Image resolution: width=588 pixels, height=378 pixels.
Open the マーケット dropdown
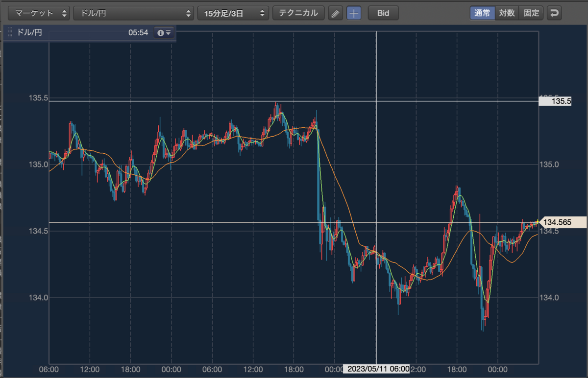tap(40, 13)
